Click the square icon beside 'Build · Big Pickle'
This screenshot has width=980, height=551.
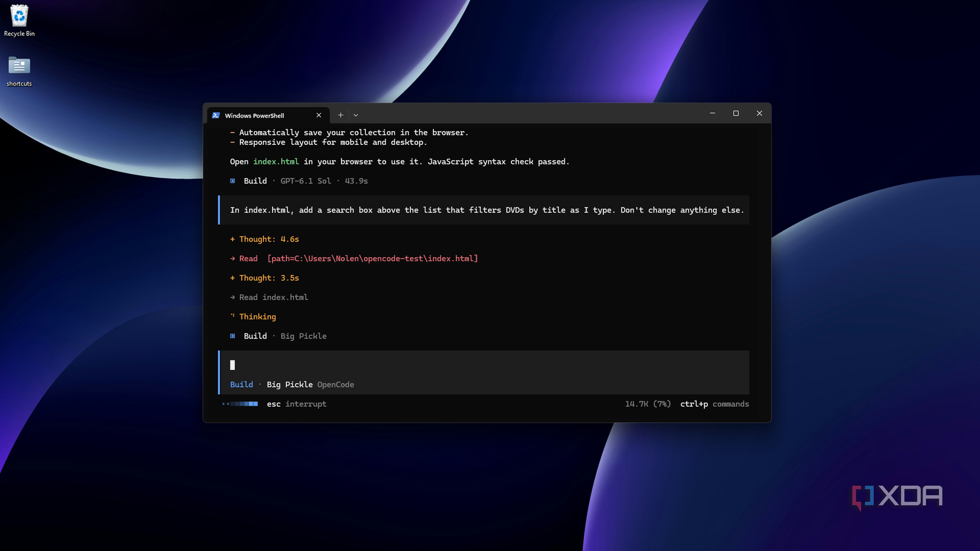click(233, 336)
